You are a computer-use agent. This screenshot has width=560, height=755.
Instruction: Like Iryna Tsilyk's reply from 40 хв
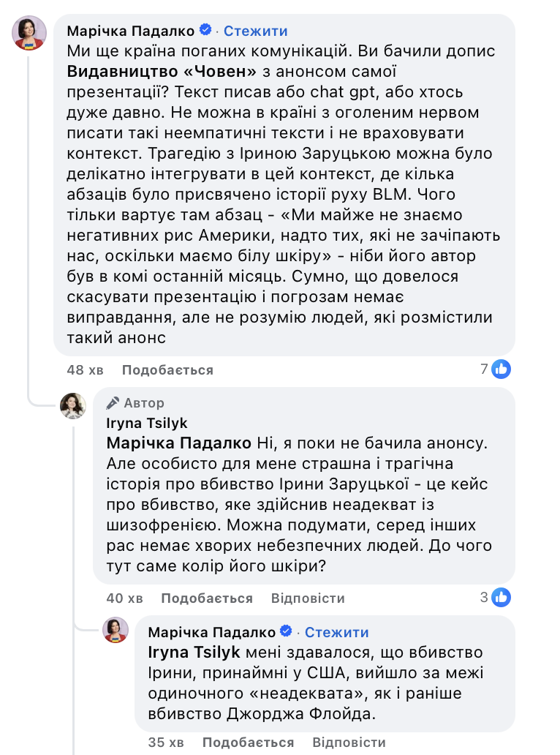[207, 598]
